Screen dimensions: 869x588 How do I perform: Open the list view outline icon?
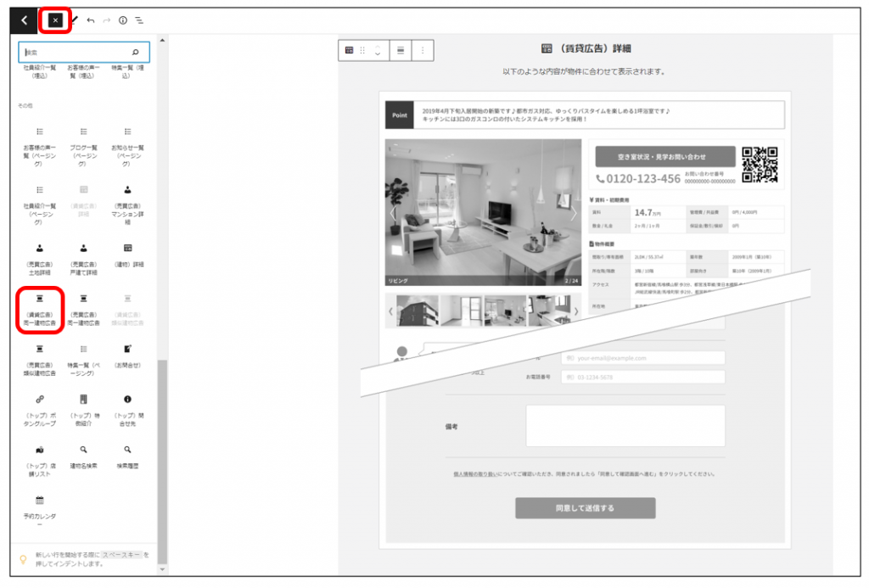[139, 20]
